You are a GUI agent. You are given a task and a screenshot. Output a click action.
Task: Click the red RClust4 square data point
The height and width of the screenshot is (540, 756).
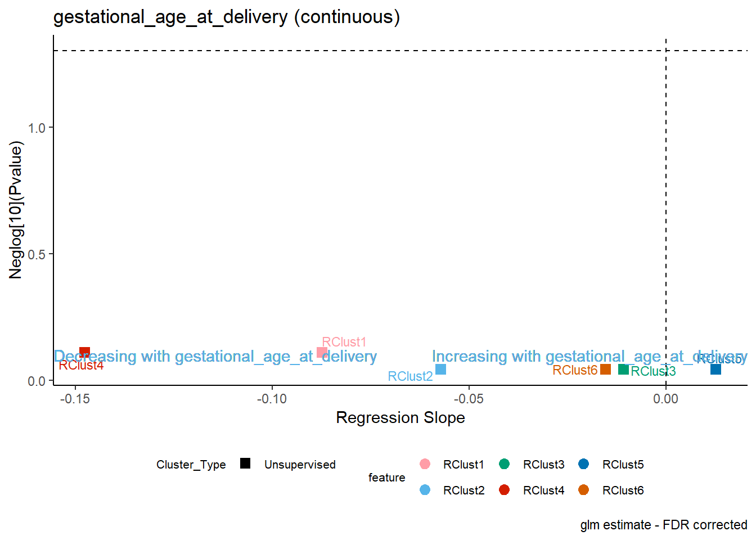85,353
